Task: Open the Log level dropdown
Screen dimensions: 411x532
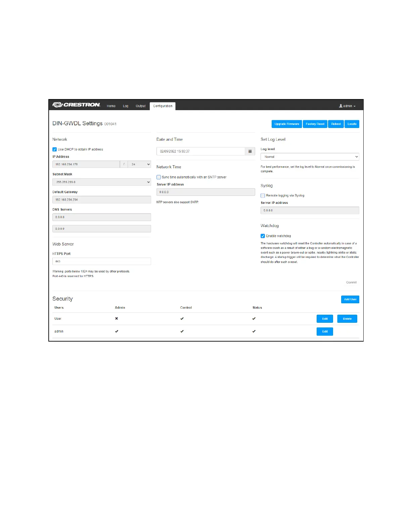Action: pos(310,157)
